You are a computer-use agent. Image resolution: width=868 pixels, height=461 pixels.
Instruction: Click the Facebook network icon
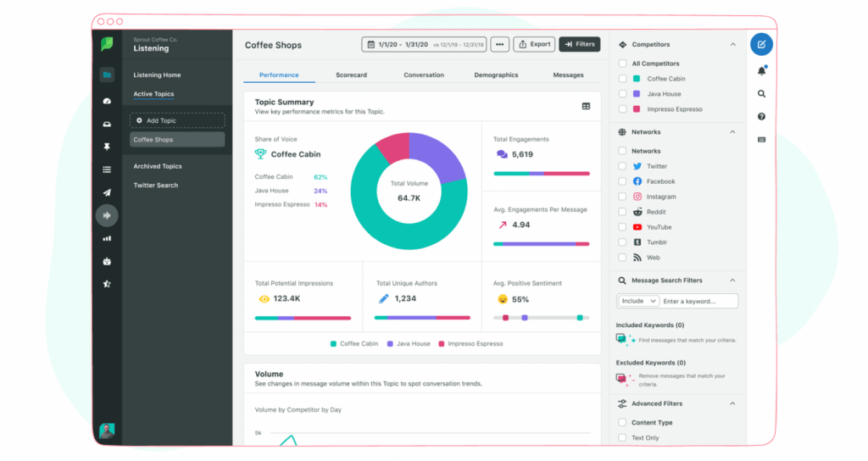pyautogui.click(x=637, y=181)
